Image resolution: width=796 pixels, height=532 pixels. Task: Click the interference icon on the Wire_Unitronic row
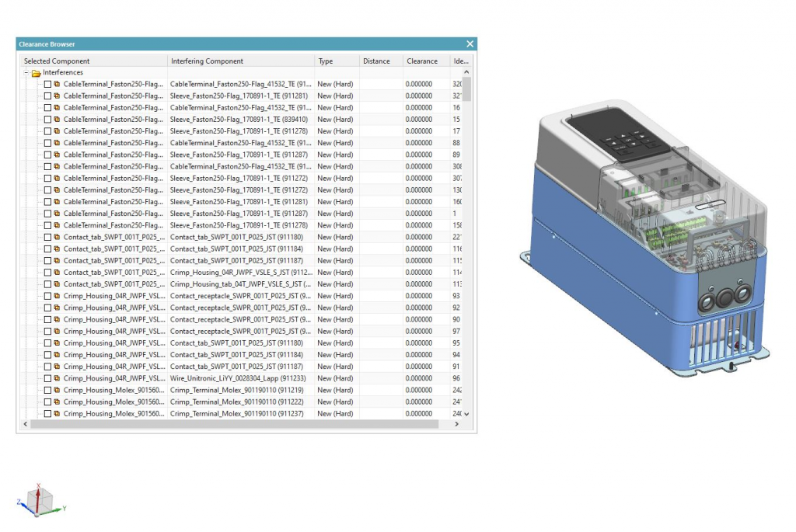pyautogui.click(x=57, y=378)
